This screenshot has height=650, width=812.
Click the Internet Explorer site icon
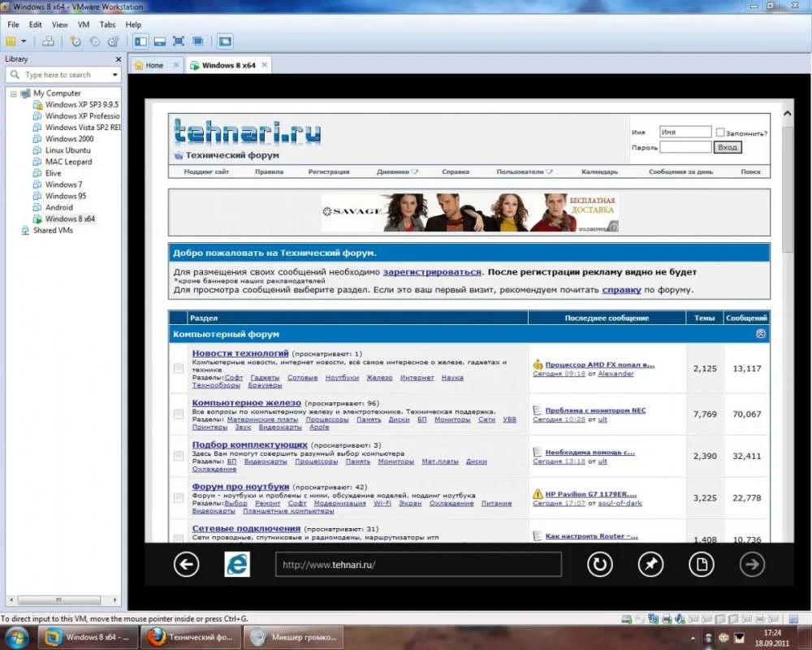(237, 565)
